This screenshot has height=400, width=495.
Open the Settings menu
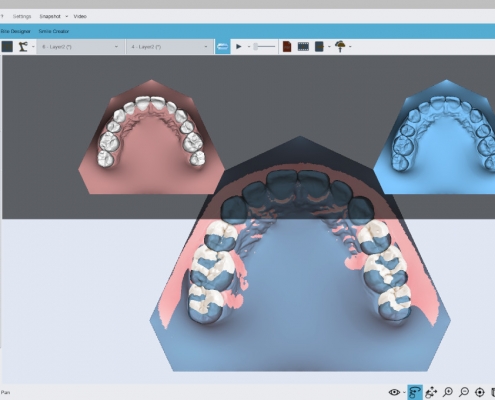coord(22,16)
